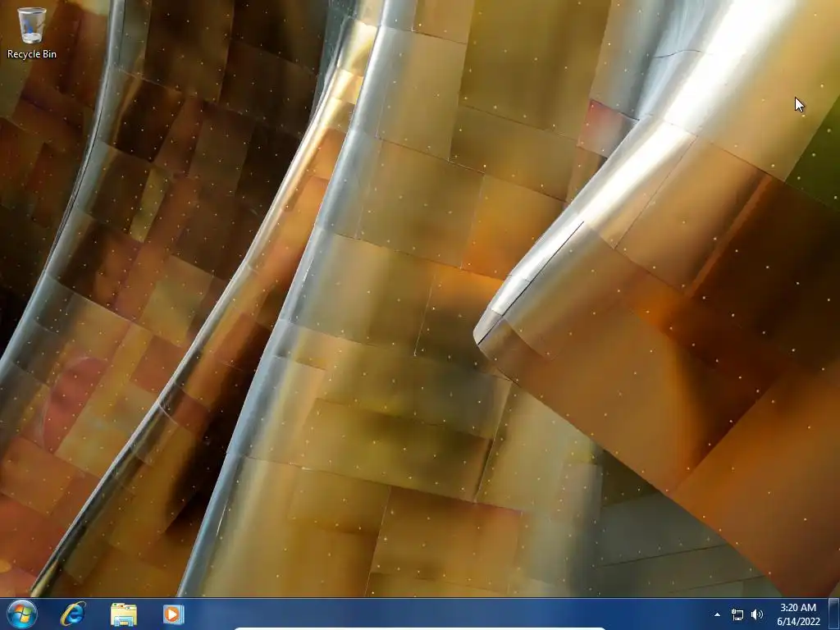Open the volume speaker tray icon
The image size is (840, 630).
pos(757,614)
